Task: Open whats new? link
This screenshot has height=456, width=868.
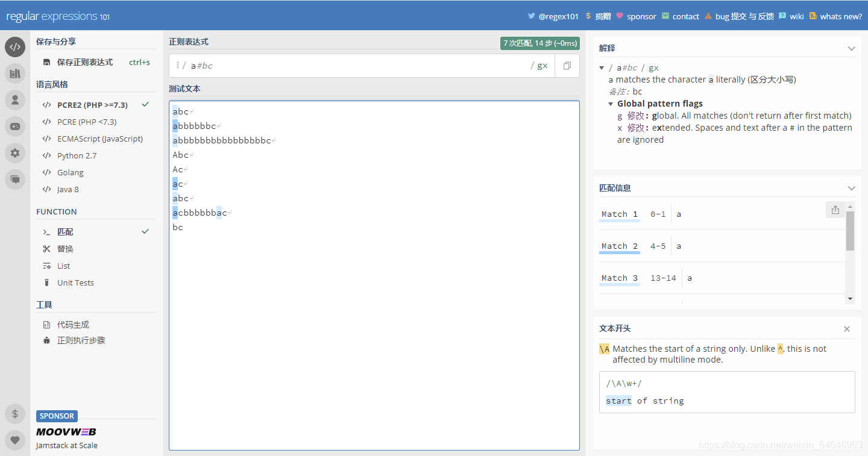Action: pos(835,16)
